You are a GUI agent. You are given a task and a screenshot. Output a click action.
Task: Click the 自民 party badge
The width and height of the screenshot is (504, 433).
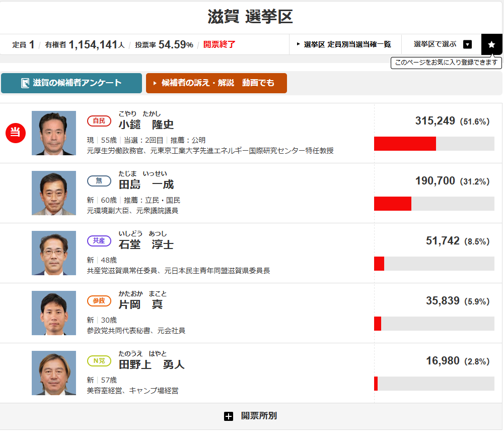[x=99, y=121]
